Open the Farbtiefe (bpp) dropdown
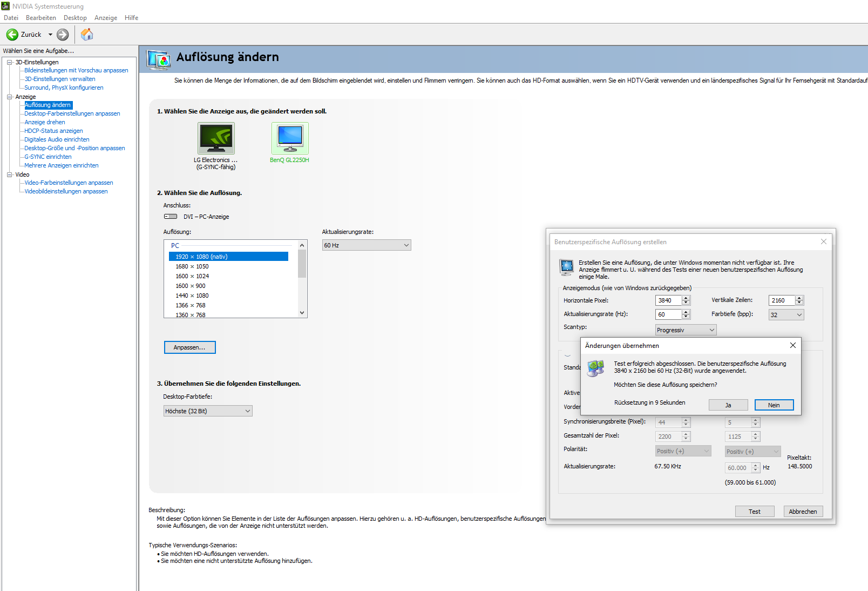Screen dimensions: 868x591 tap(786, 315)
